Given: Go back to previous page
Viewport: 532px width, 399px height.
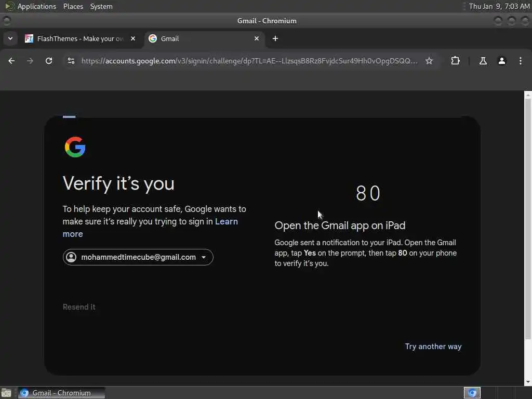Looking at the screenshot, I should [11, 61].
